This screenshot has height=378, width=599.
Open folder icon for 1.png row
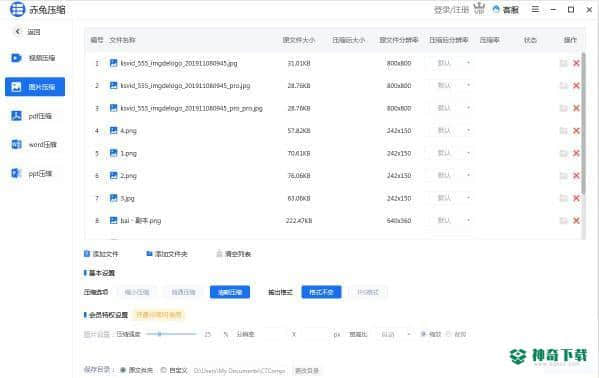click(x=564, y=153)
